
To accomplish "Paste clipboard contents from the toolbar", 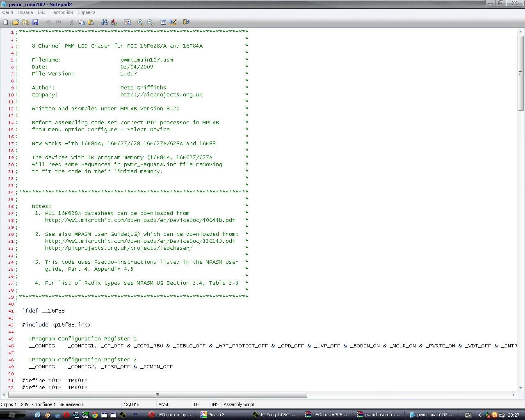I will pyautogui.click(x=91, y=22).
